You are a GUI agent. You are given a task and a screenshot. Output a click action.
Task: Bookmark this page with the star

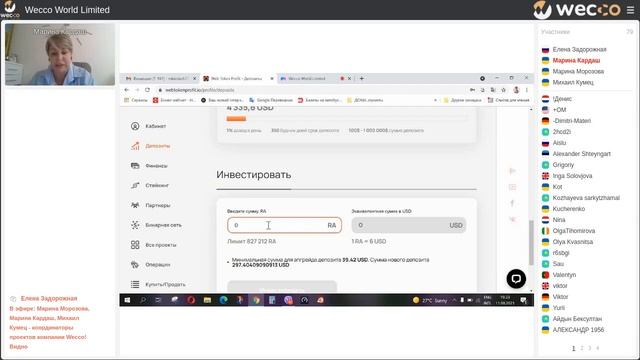[504, 90]
